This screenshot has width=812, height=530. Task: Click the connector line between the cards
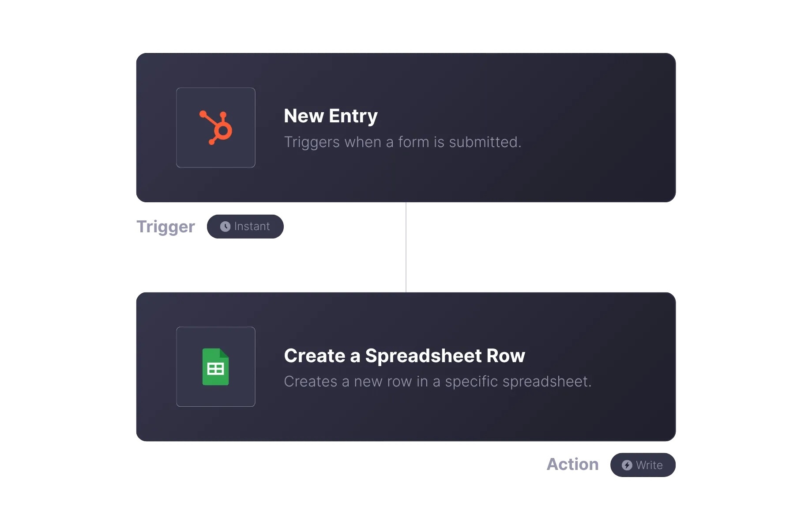pyautogui.click(x=406, y=247)
